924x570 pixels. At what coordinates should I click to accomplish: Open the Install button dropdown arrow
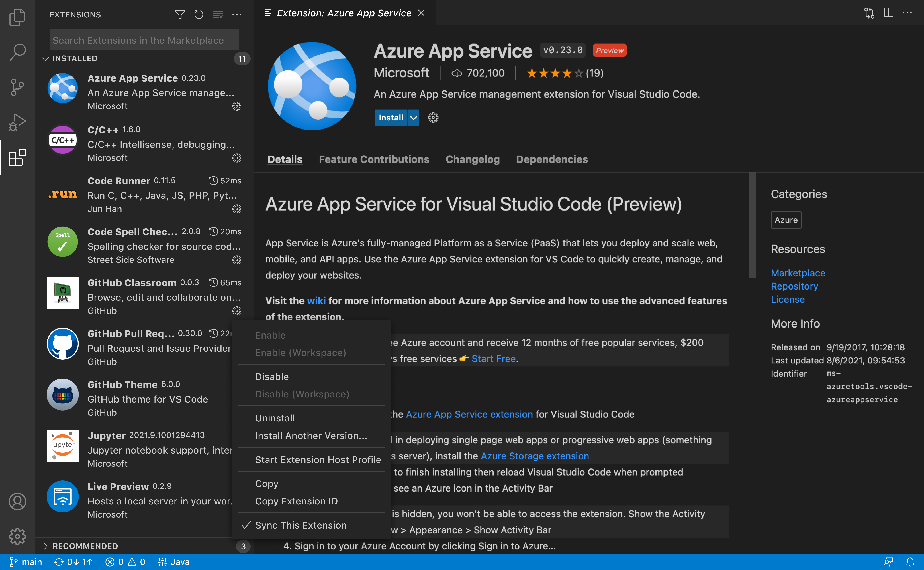point(414,117)
